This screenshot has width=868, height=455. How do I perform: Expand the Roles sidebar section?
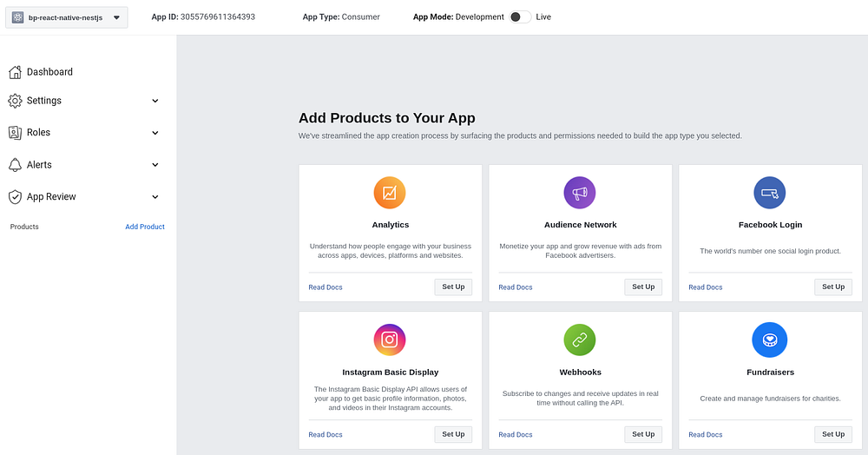pos(155,133)
